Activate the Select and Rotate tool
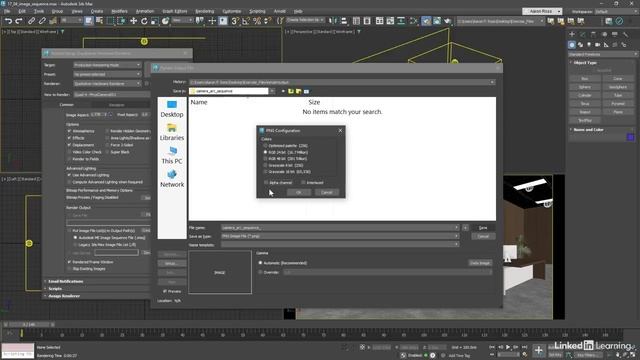The height and width of the screenshot is (360, 640). coord(144,21)
